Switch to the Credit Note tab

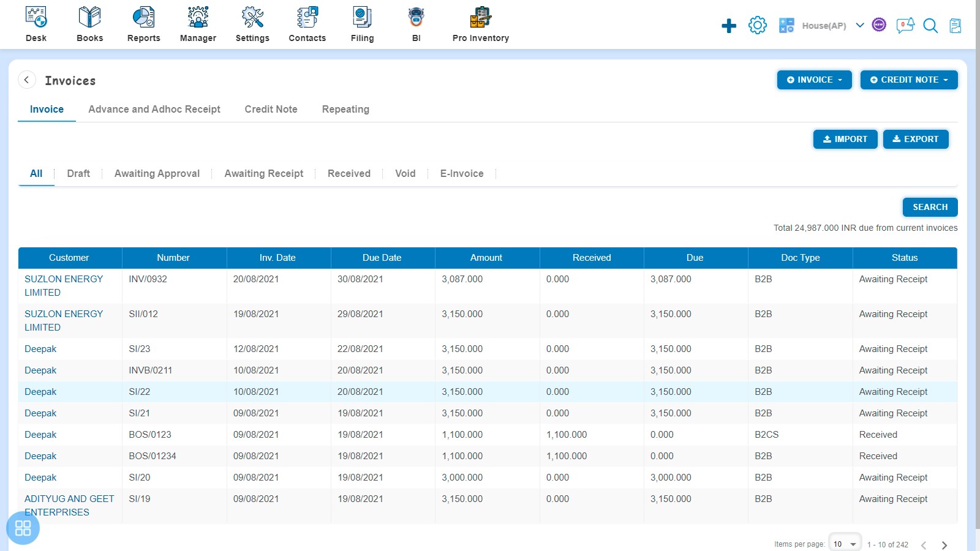click(x=271, y=109)
